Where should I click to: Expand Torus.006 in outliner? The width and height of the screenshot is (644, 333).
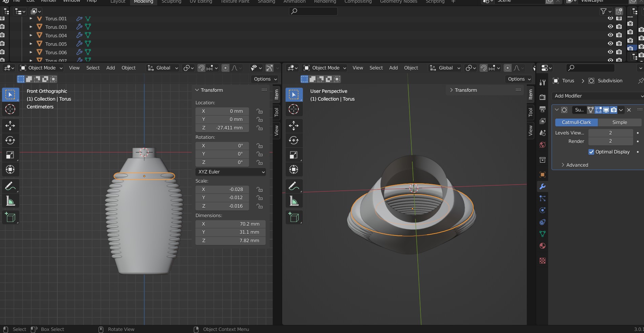point(31,52)
